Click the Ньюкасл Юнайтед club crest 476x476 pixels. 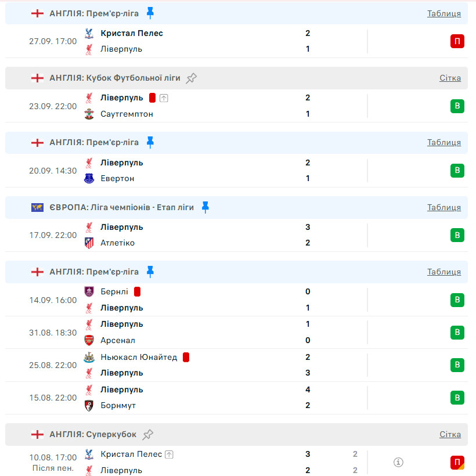pyautogui.click(x=89, y=357)
